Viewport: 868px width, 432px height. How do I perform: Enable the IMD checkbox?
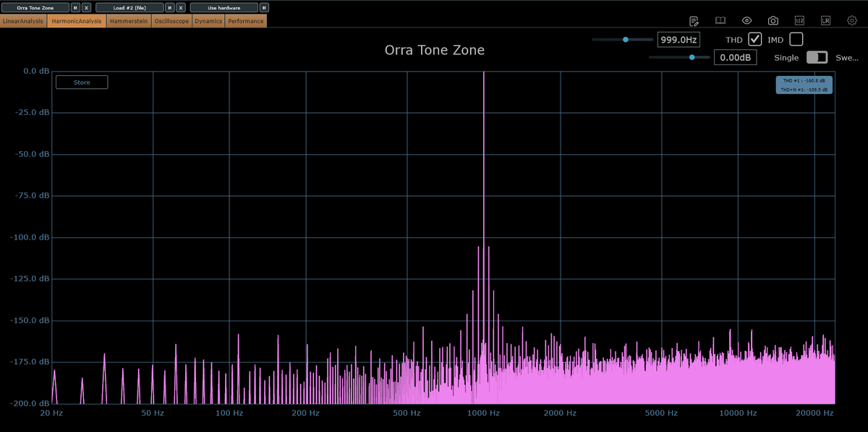tap(796, 39)
